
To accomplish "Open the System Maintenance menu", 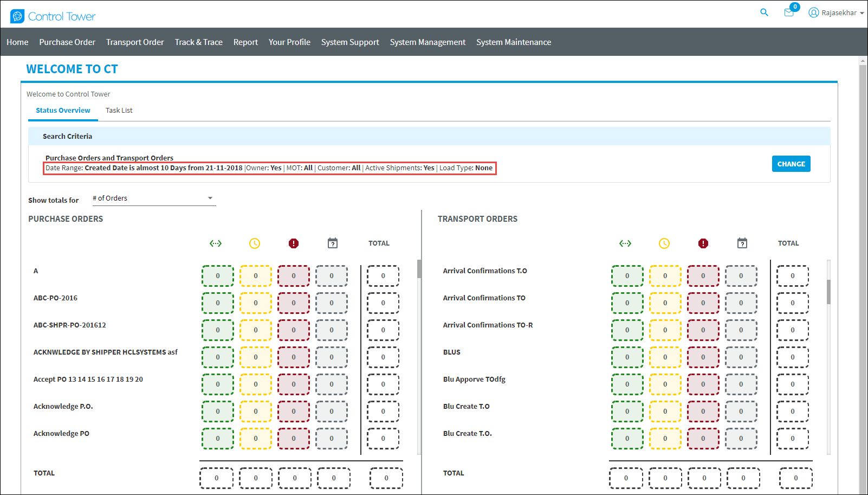I will point(514,42).
